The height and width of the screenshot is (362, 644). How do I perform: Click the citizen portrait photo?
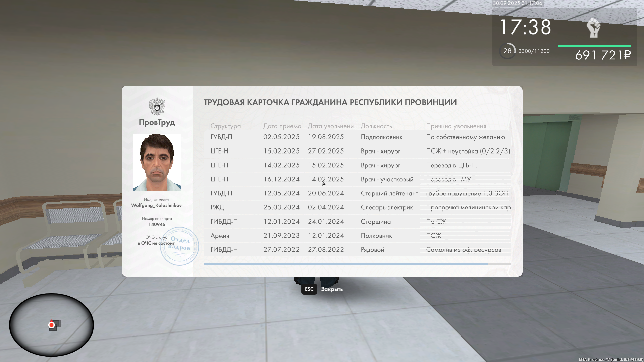pyautogui.click(x=157, y=162)
